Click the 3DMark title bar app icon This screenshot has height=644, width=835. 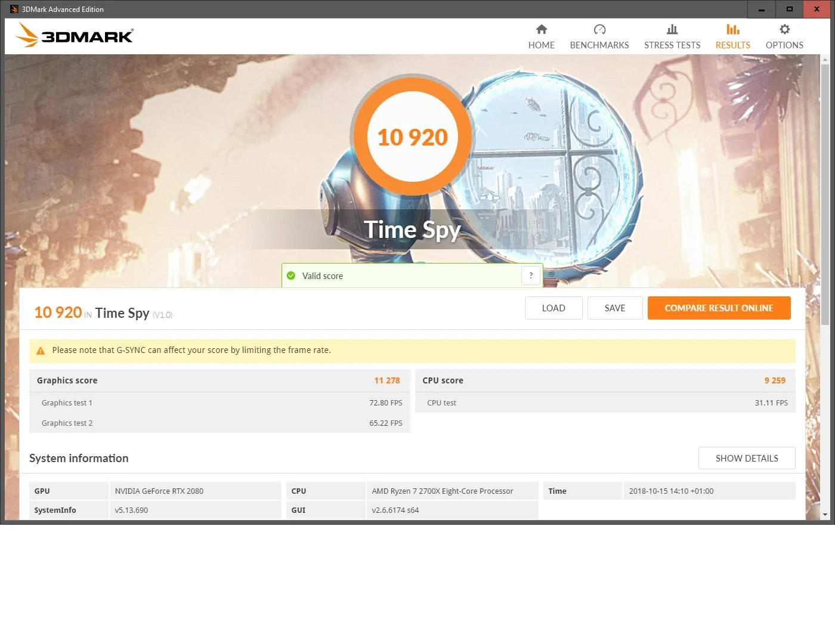[x=14, y=9]
